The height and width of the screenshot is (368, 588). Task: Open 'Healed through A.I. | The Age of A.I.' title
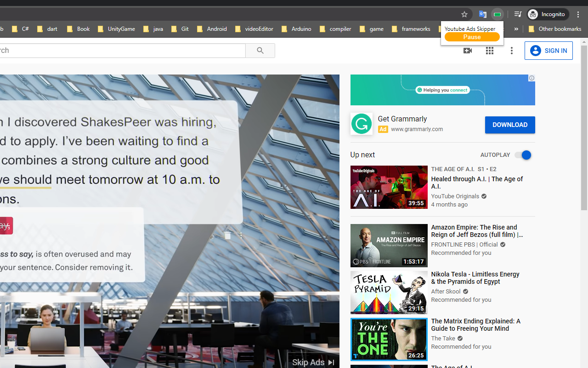tap(477, 183)
